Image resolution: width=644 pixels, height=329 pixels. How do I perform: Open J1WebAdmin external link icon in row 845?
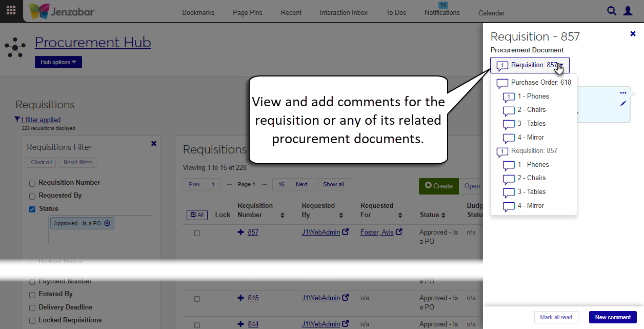[x=346, y=298]
